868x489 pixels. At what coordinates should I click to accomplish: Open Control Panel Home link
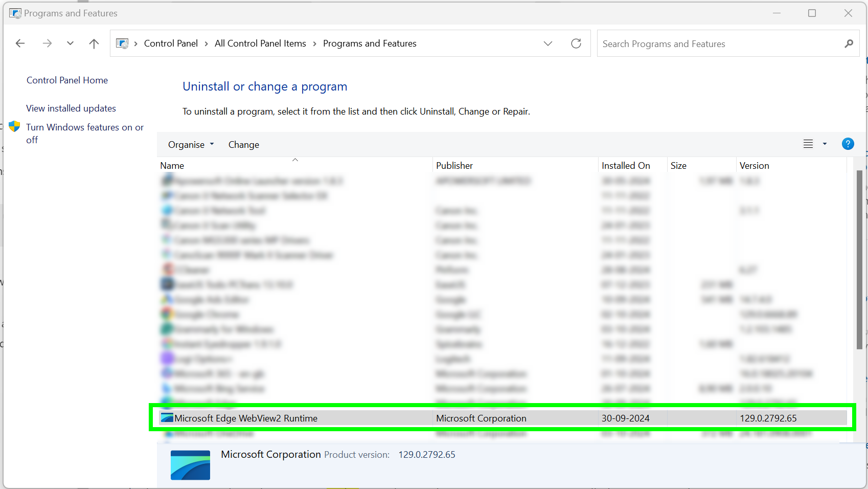67,80
